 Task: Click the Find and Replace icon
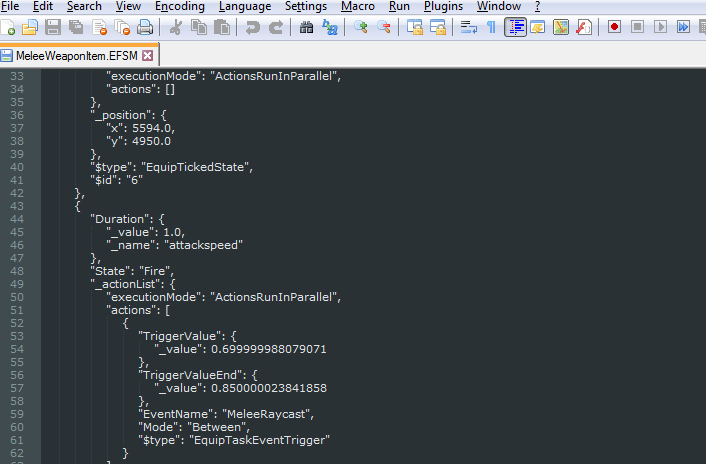point(328,27)
